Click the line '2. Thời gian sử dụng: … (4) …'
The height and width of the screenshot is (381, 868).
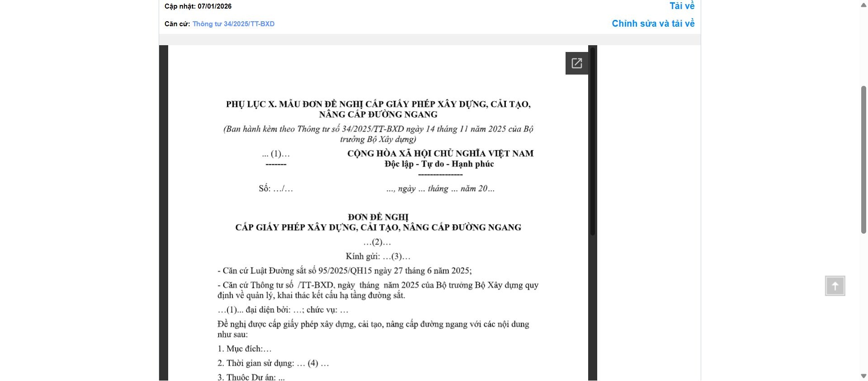[x=273, y=363]
